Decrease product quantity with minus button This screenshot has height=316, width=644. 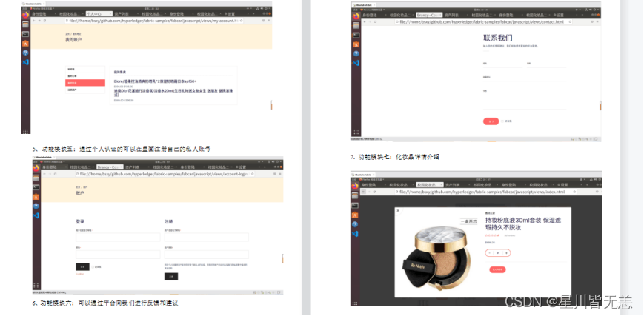pyautogui.click(x=489, y=253)
